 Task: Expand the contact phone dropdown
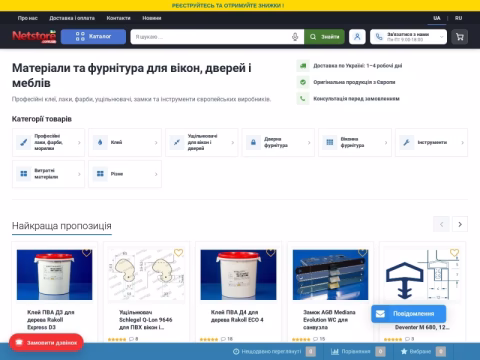(408, 37)
